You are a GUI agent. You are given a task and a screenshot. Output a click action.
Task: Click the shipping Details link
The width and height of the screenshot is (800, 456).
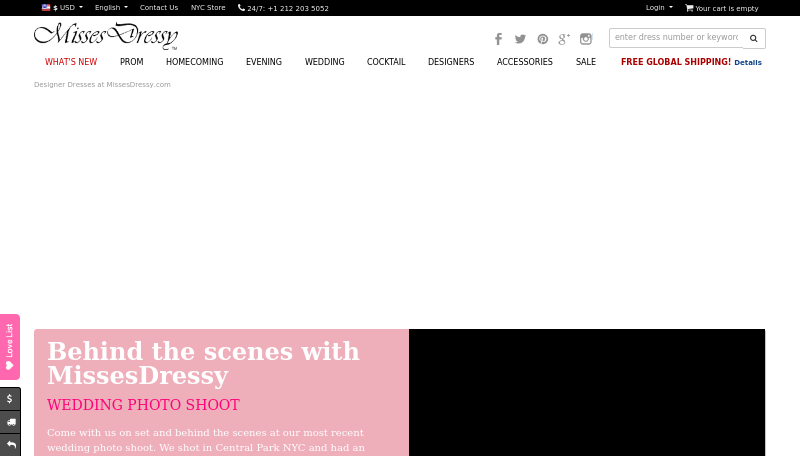pyautogui.click(x=748, y=62)
